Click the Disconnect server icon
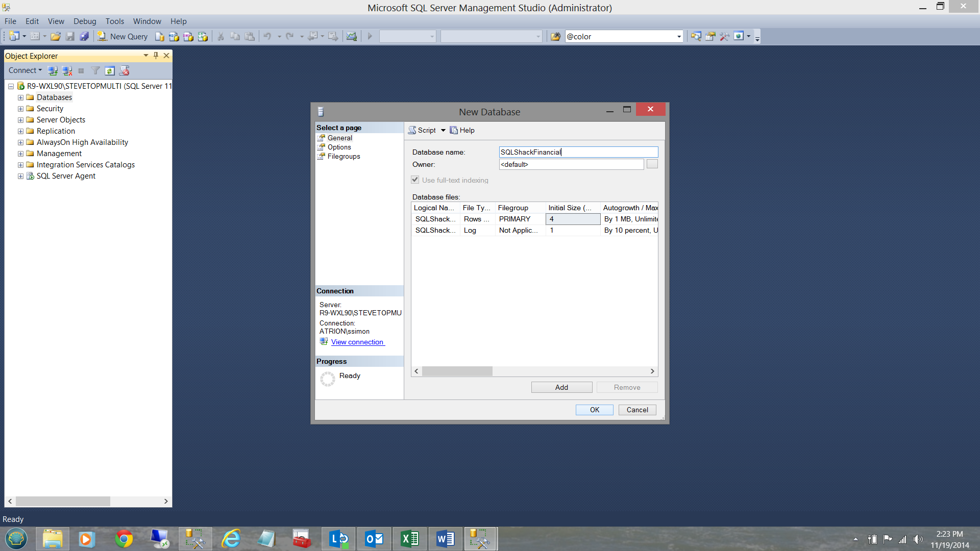980x551 pixels. [x=67, y=70]
